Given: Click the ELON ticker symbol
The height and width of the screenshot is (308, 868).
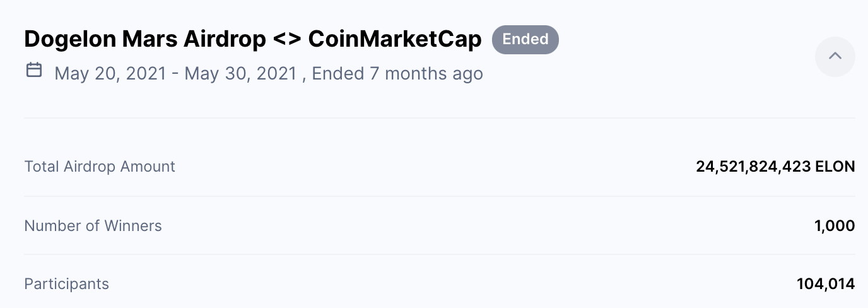Looking at the screenshot, I should coord(835,167).
